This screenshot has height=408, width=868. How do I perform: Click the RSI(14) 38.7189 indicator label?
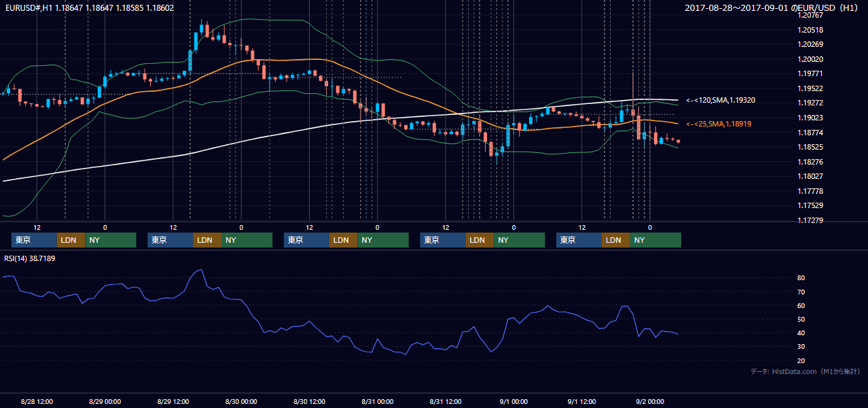point(31,258)
